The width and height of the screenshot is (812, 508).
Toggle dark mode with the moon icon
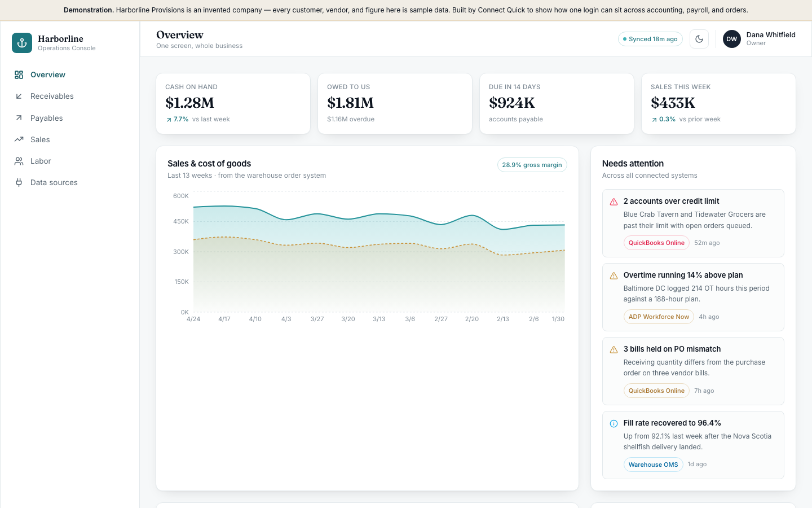click(699, 39)
